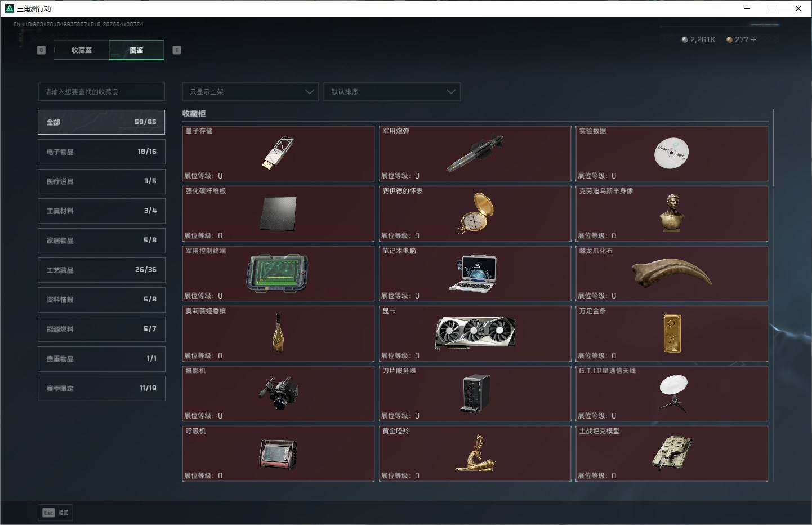Open the 显卡 graphics card item
This screenshot has width=812, height=525.
click(x=475, y=333)
